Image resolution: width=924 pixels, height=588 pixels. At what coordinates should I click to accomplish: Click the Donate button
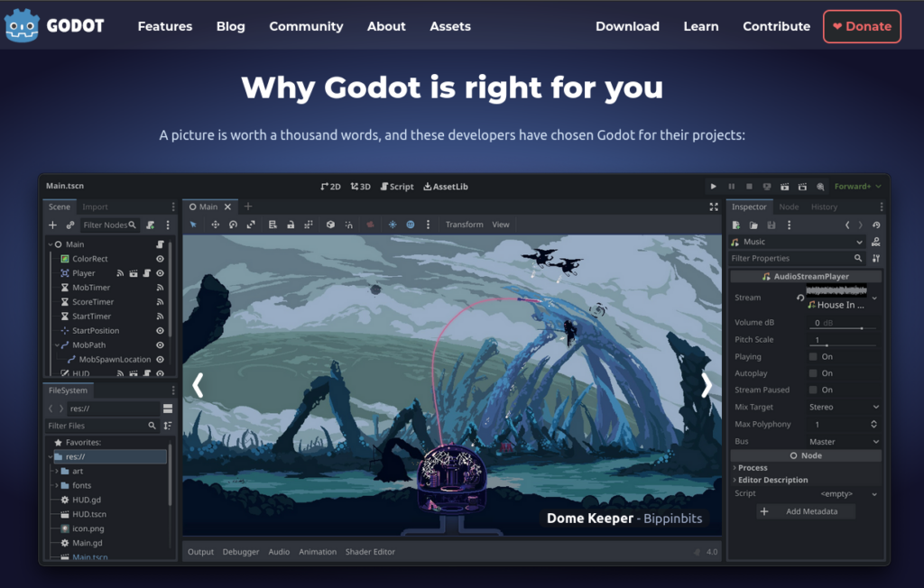click(862, 26)
